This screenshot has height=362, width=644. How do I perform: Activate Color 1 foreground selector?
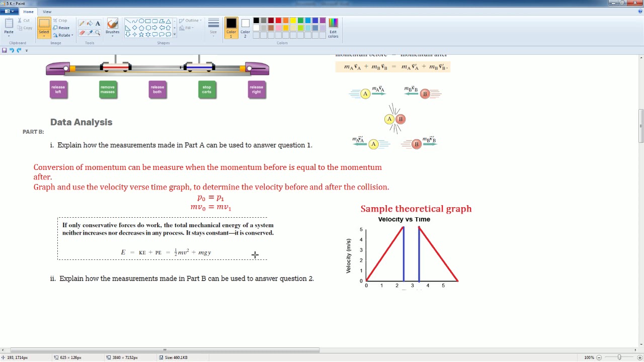231,28
